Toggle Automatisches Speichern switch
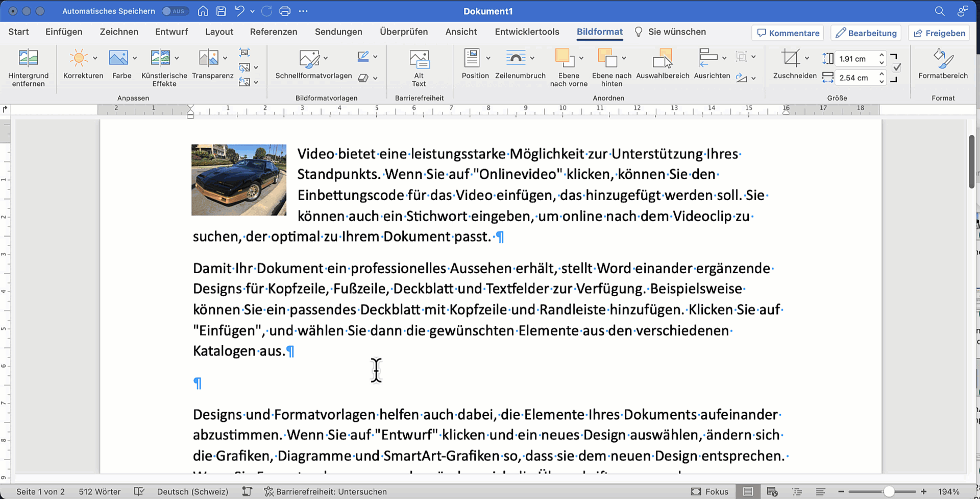 [x=175, y=11]
